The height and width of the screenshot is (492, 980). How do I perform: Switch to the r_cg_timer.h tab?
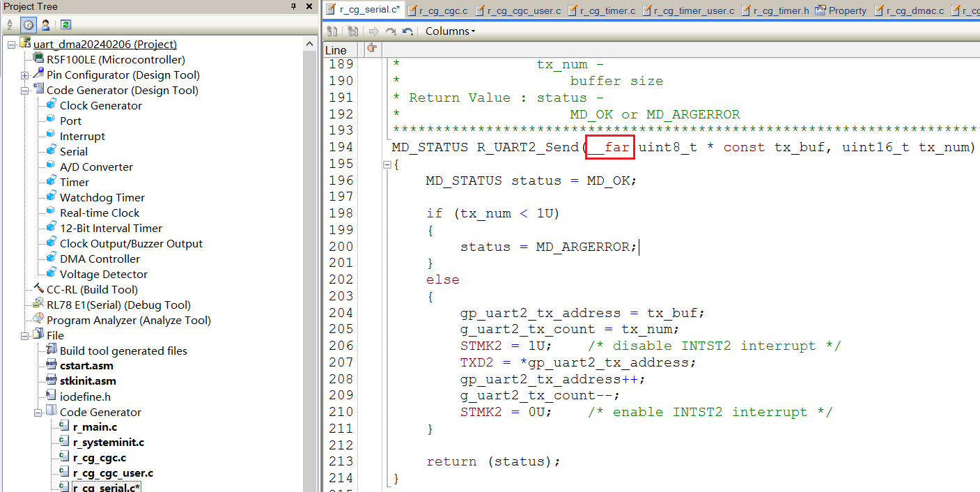775,10
